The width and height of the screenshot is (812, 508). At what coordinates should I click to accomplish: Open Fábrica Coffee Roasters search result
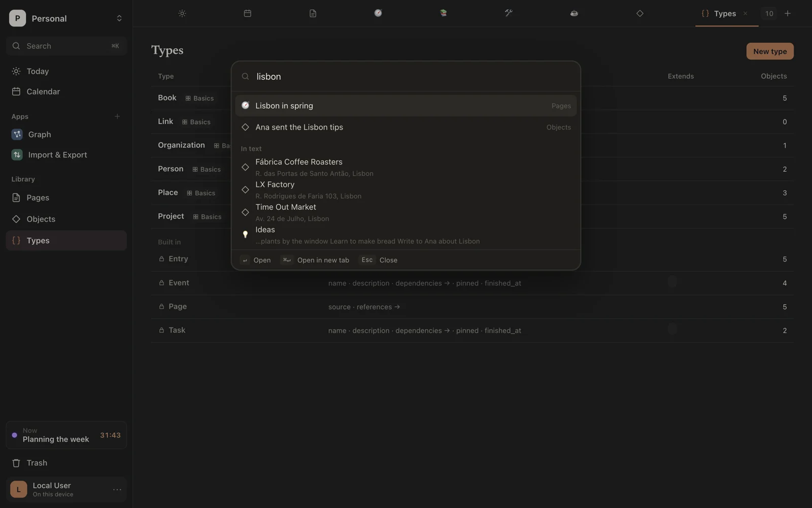(406, 167)
